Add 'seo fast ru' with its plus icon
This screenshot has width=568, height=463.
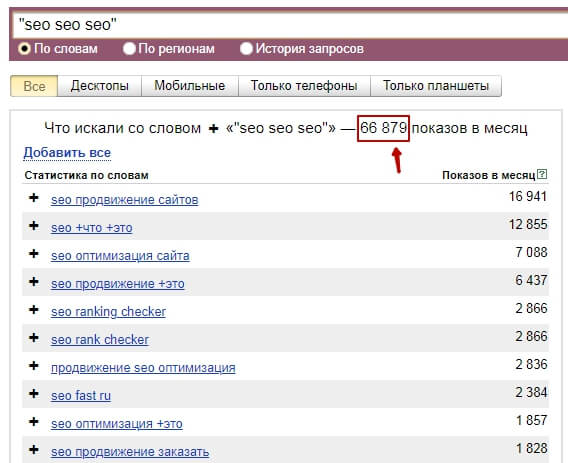point(34,393)
